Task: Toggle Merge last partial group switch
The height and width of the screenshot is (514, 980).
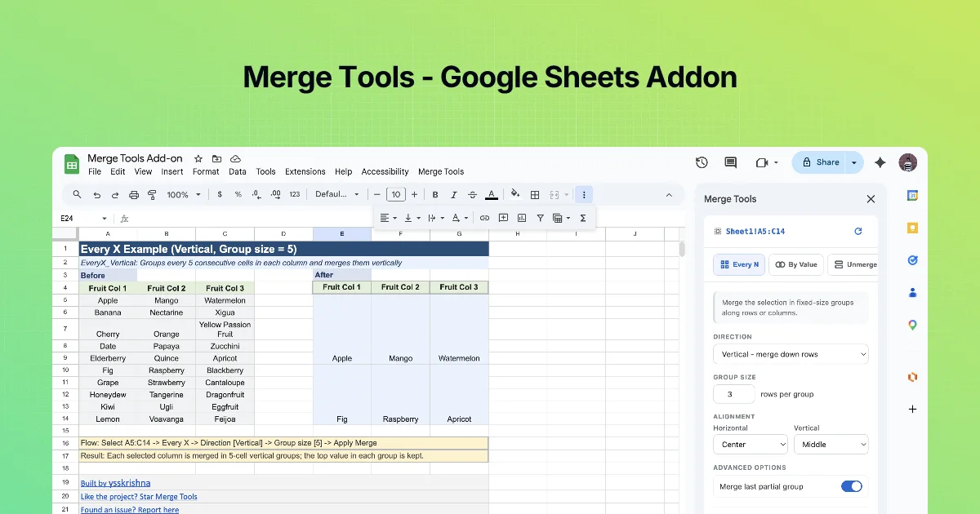Action: click(x=852, y=486)
